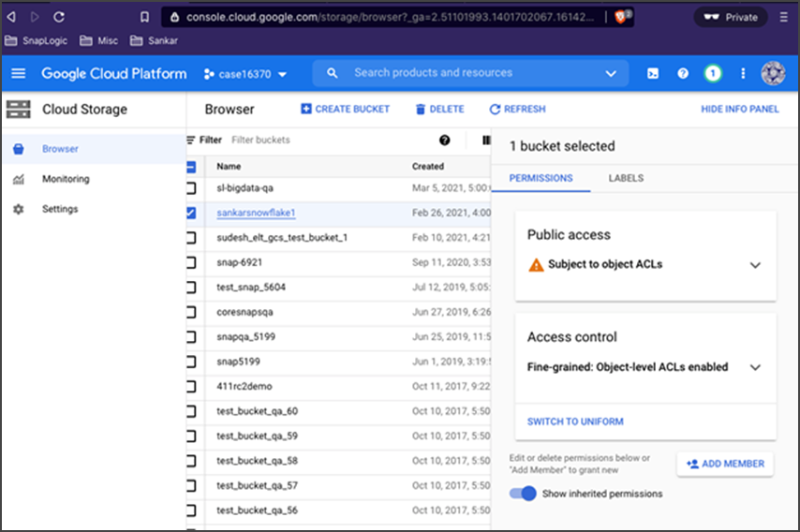Activate Cloud Shell icon
Image resolution: width=800 pixels, height=532 pixels.
(x=653, y=73)
